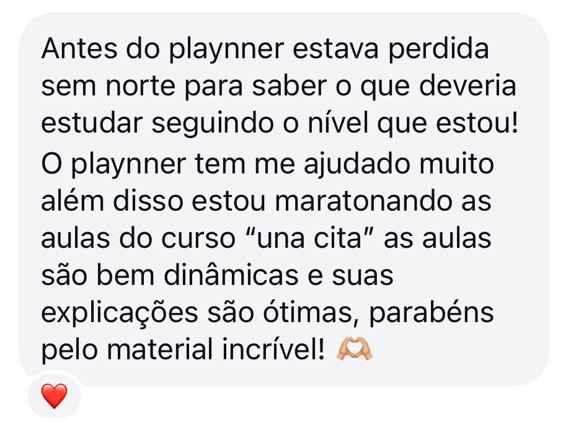Click the word "incrível!" before the emoji
Viewport: 576px width, 433px height.
[273, 349]
